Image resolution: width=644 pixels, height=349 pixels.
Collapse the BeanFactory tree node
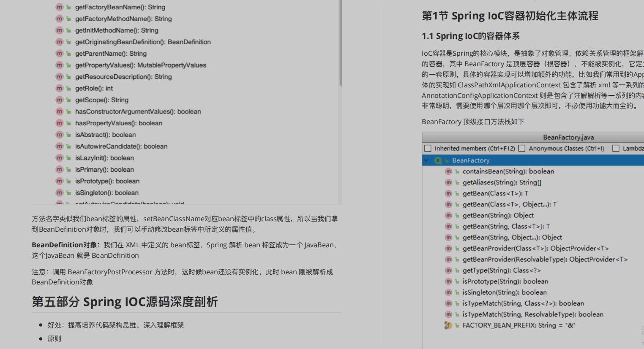pos(426,160)
